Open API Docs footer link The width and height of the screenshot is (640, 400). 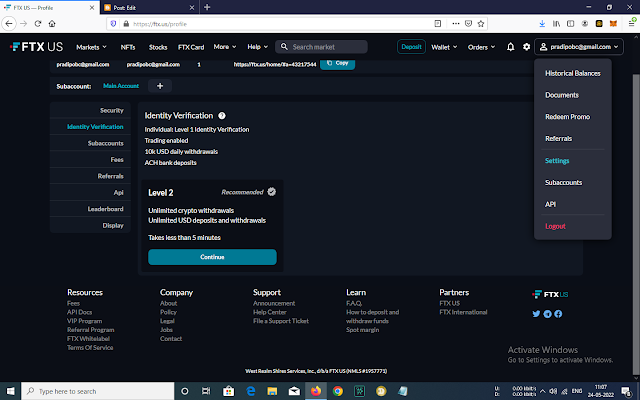80,312
